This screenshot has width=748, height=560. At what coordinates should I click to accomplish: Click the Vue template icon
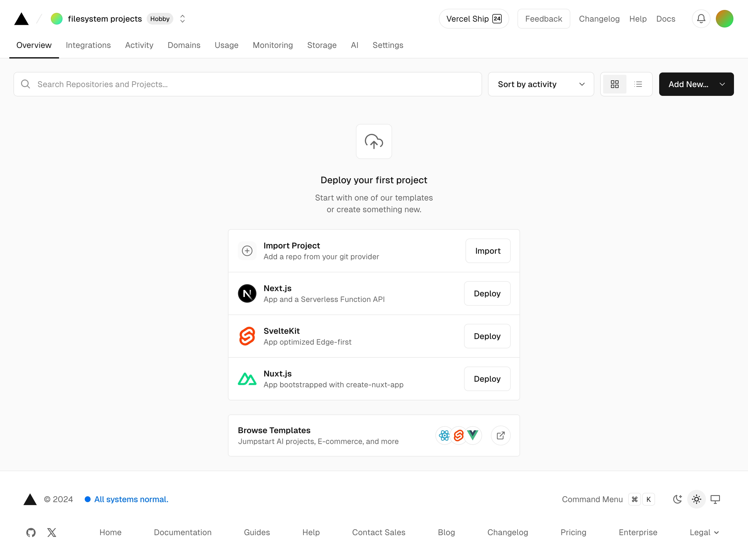coord(472,435)
